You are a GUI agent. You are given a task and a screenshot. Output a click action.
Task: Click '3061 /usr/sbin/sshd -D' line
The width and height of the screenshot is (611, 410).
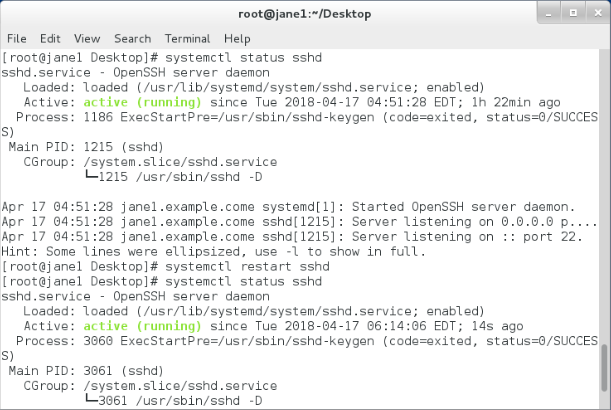[173, 401]
